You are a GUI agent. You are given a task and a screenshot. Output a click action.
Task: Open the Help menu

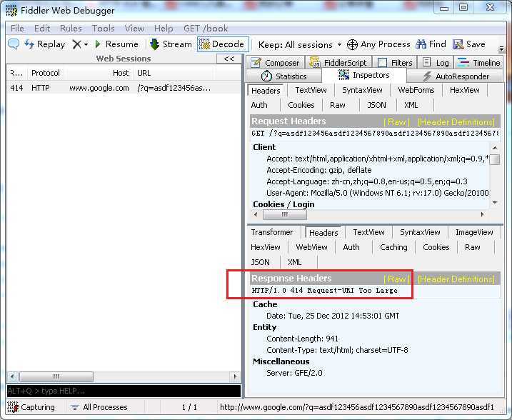click(x=164, y=29)
